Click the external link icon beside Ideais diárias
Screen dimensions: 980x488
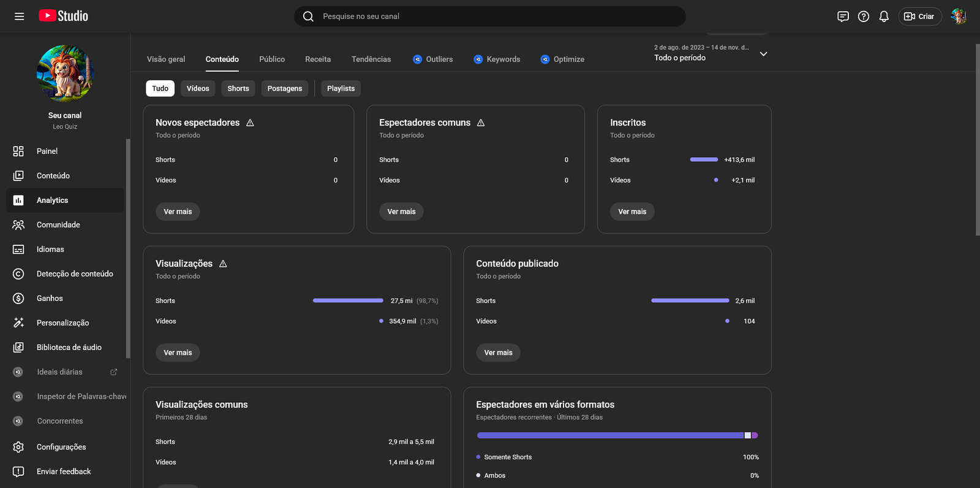point(113,372)
